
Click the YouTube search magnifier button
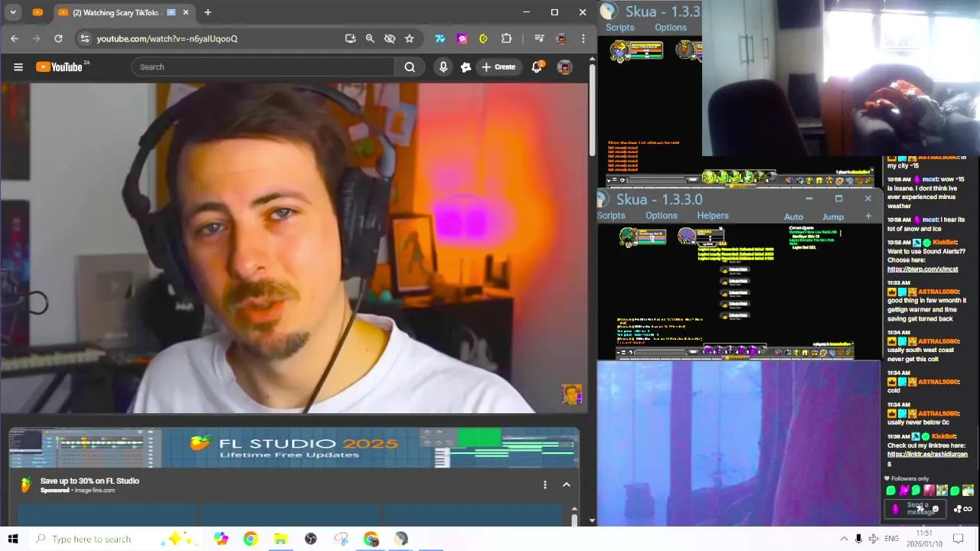410,67
